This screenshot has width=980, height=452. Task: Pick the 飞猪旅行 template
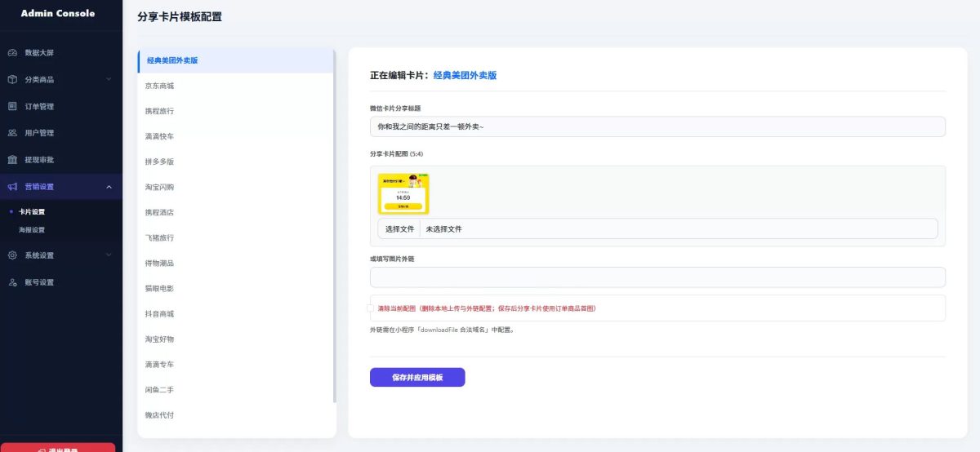click(x=235, y=237)
